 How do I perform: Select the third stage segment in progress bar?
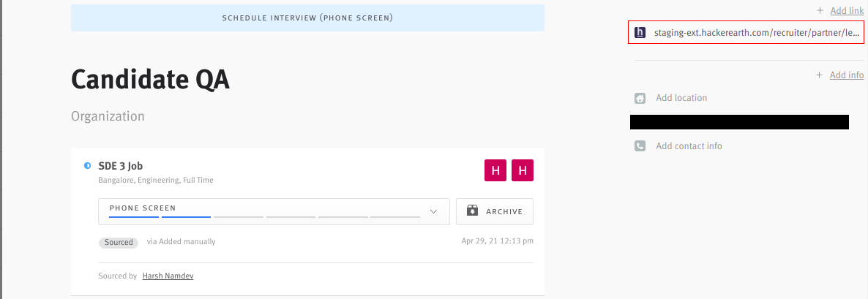pyautogui.click(x=239, y=217)
